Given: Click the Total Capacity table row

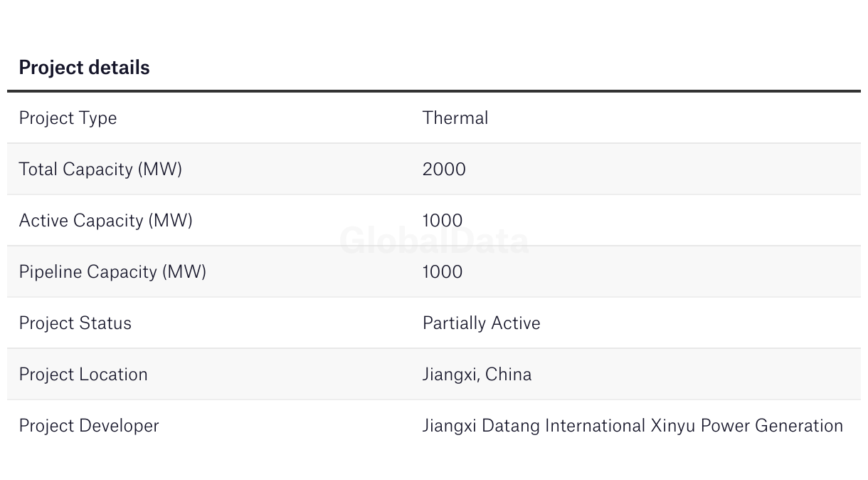Looking at the screenshot, I should 434,169.
